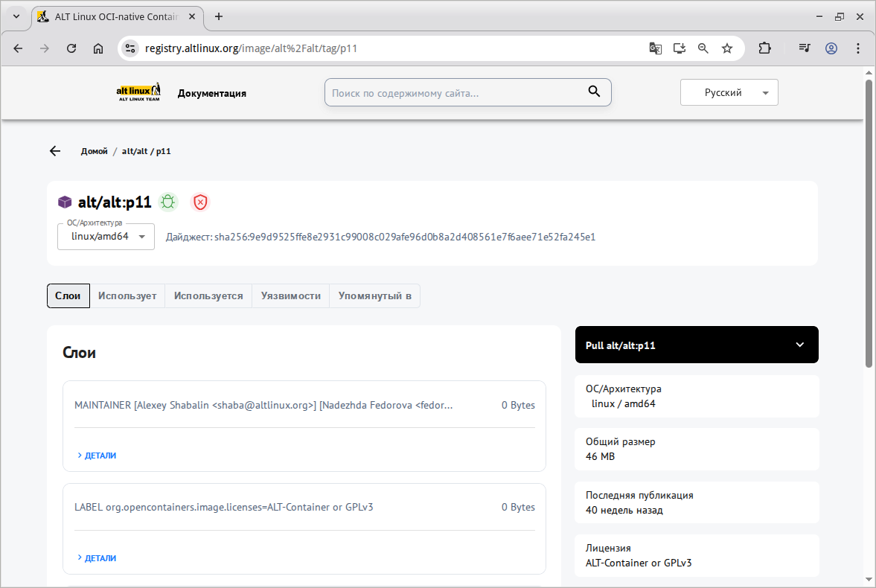Switch to the Уязвимости tab
This screenshot has width=876, height=588.
(x=290, y=295)
